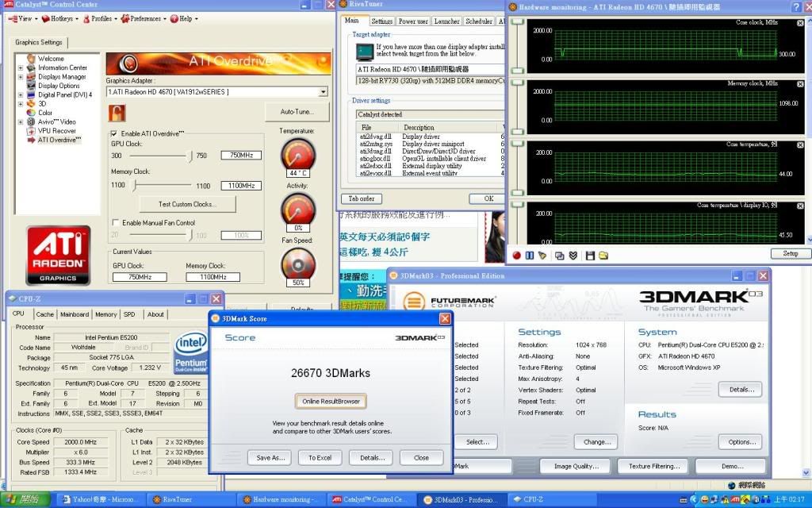Pause hardware monitoring with the blue pause icon
The image size is (812, 508).
(529, 256)
